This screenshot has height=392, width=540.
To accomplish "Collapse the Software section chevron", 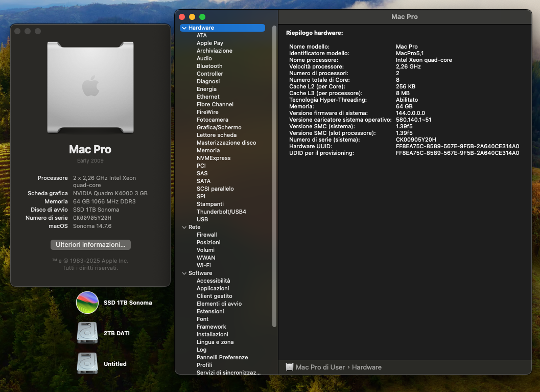I will 184,273.
